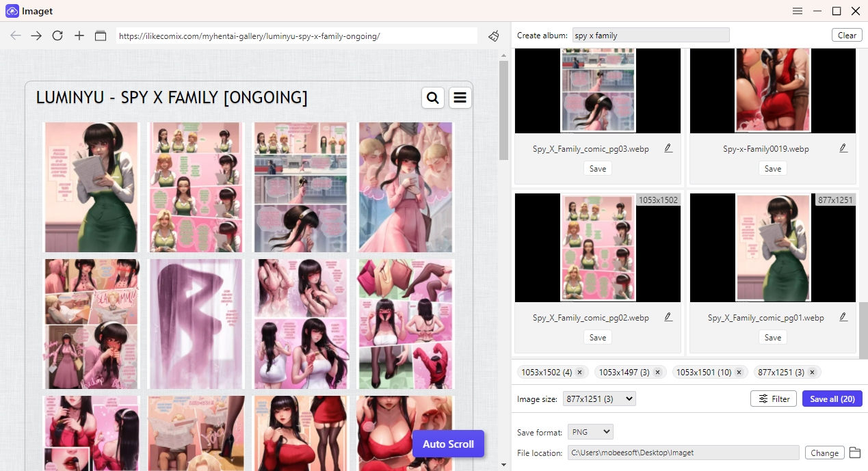Save the Spy-x-Family0019.webp image
Image resolution: width=868 pixels, height=471 pixels.
773,169
